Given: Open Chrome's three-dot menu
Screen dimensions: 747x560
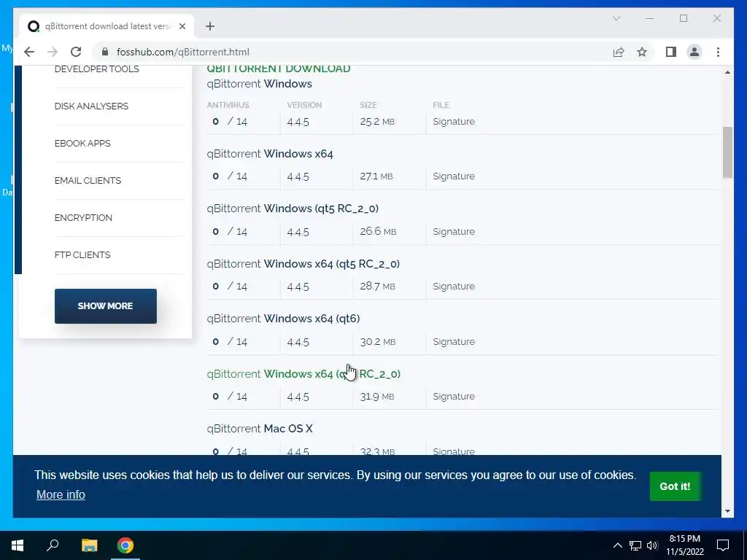Looking at the screenshot, I should pyautogui.click(x=718, y=52).
